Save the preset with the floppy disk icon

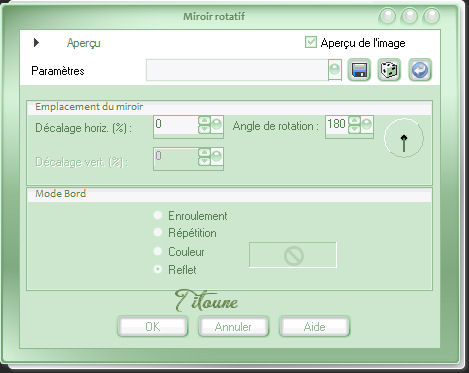pos(359,70)
